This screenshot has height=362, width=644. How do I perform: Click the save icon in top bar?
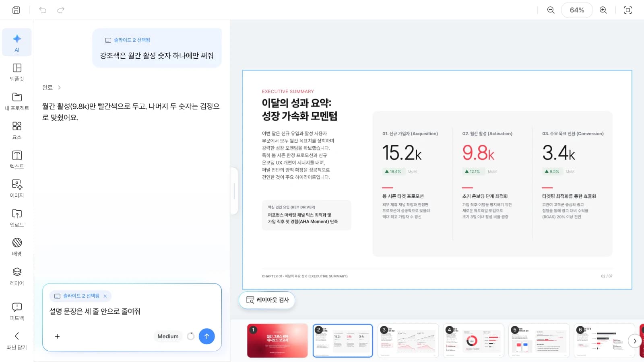[x=16, y=10]
